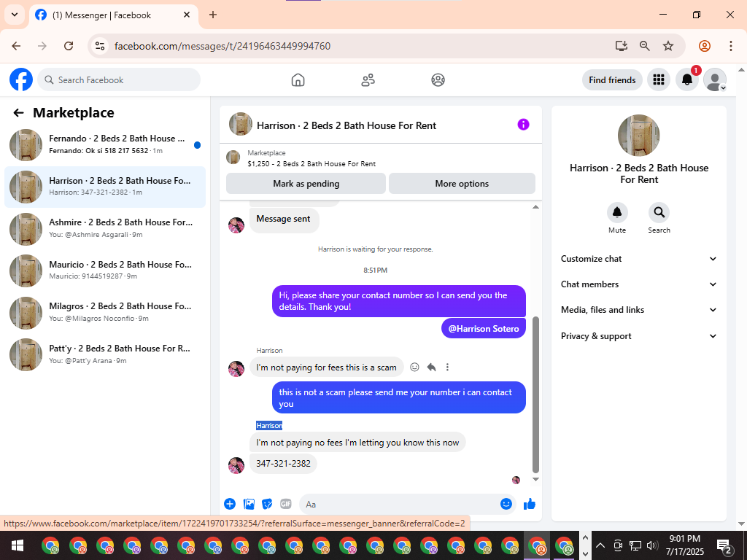
Task: Click the @Harrison Sotero mention
Action: coord(483,329)
